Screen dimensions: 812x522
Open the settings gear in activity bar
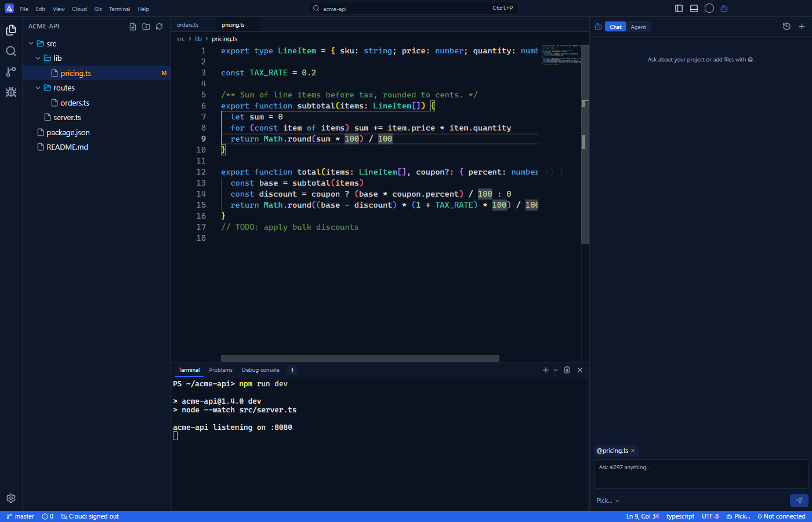click(x=11, y=498)
